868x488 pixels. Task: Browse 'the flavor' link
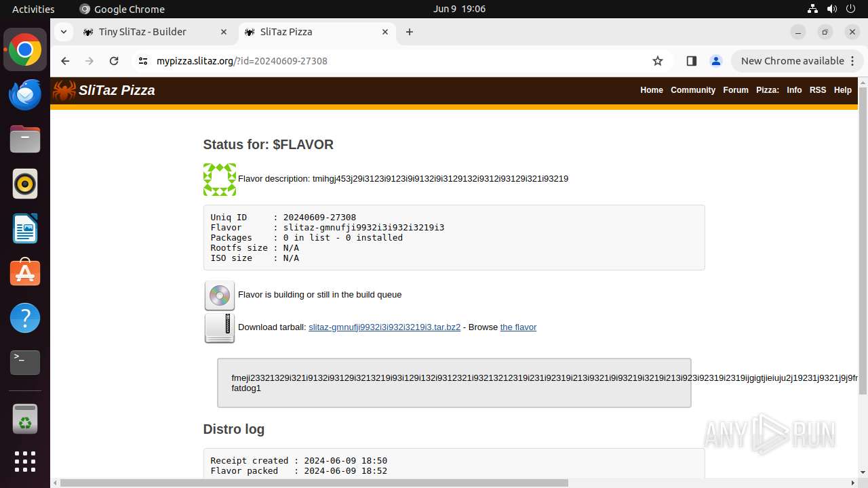point(518,327)
